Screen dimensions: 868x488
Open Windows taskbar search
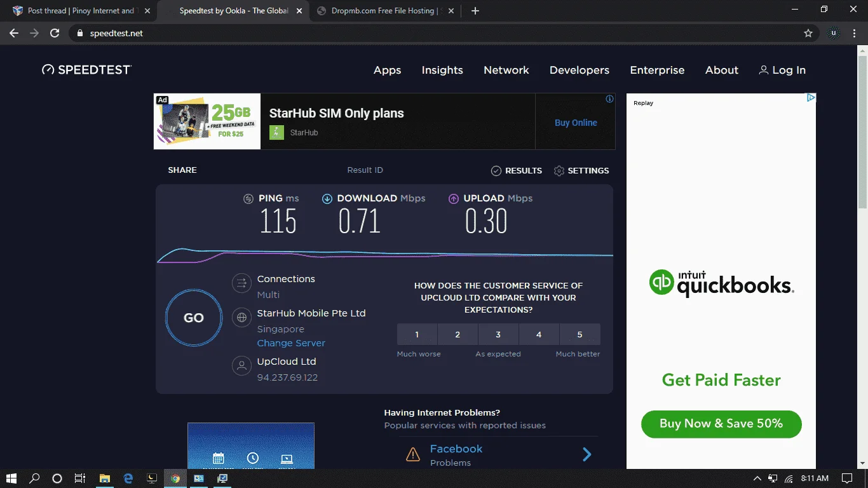(34, 478)
